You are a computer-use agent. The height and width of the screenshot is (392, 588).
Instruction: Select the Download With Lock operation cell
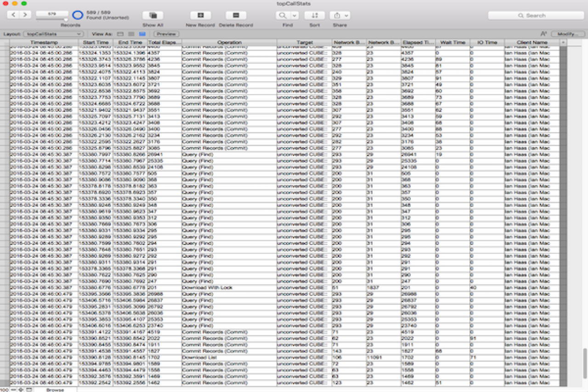click(229, 288)
